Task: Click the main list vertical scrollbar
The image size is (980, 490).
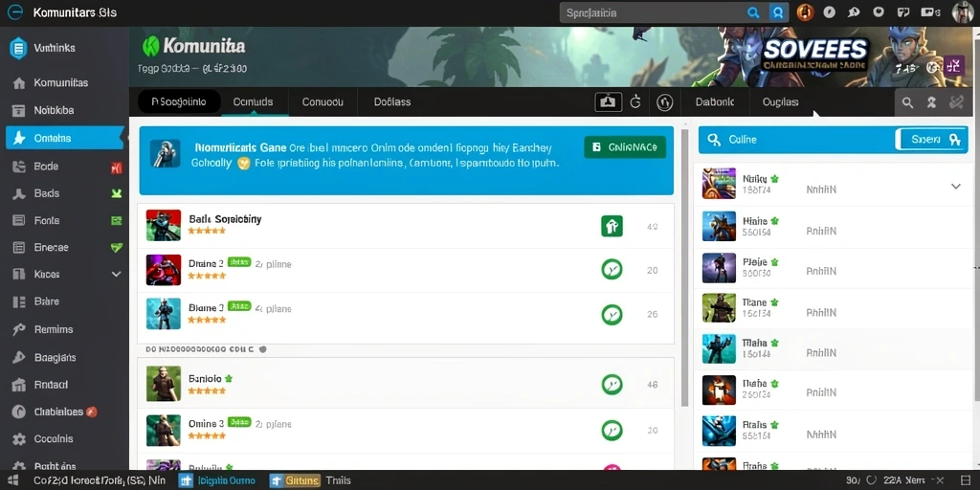Action: point(684,269)
